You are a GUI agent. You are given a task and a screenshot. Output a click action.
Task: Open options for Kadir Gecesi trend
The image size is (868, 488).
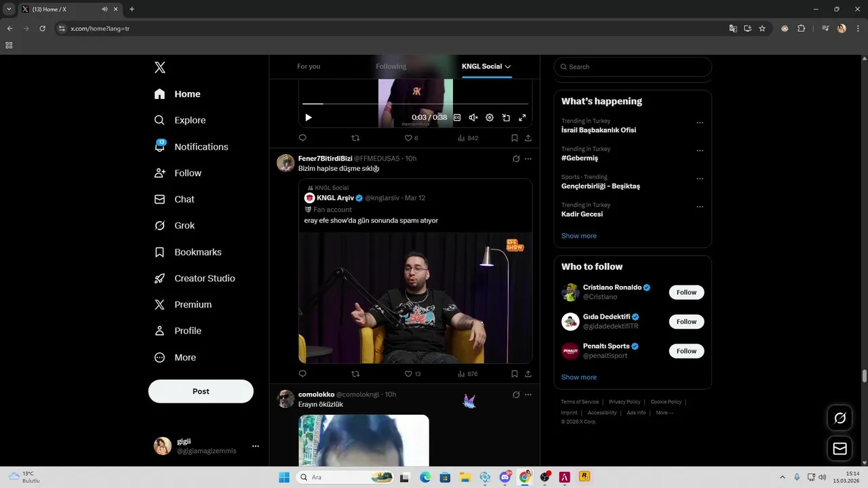700,207
